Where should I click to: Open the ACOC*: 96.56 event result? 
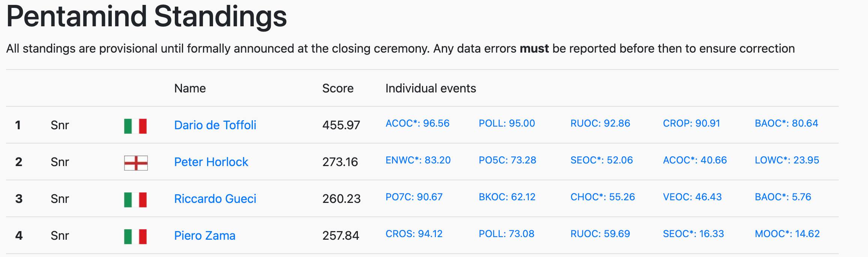point(417,123)
